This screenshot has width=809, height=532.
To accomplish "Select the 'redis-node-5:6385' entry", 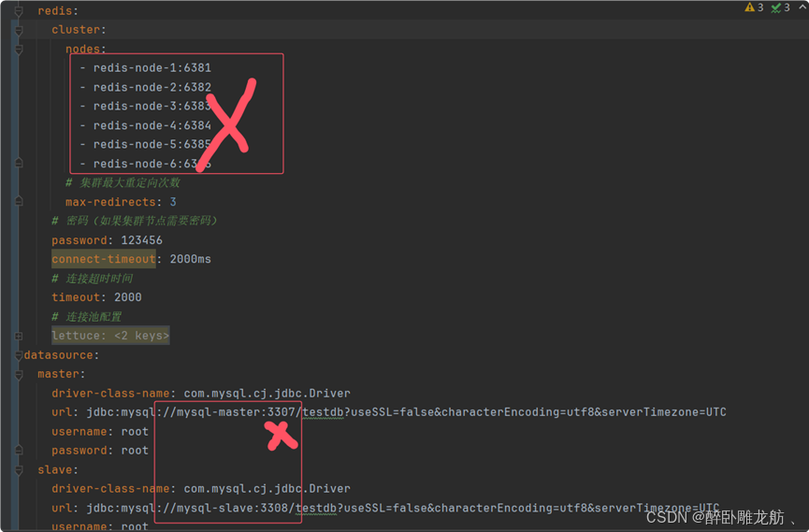I will click(x=152, y=145).
